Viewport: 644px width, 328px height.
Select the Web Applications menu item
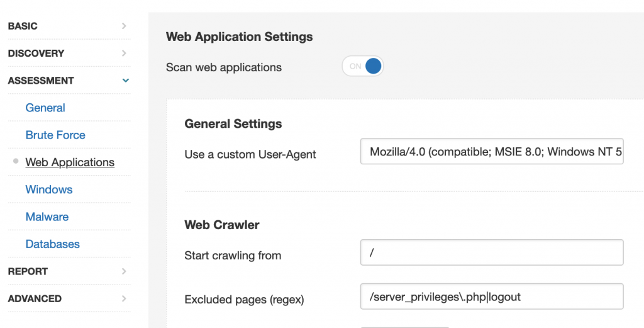coord(70,162)
